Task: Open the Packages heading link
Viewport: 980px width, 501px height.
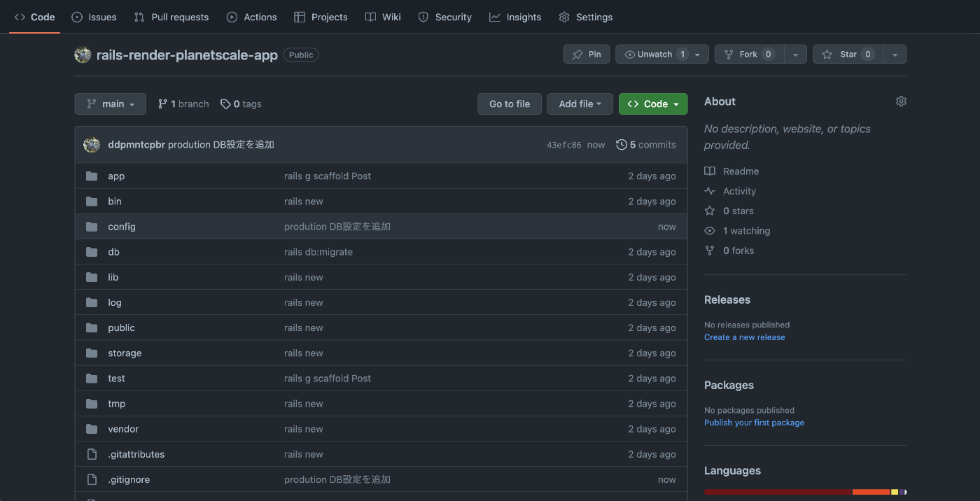Action: (729, 386)
